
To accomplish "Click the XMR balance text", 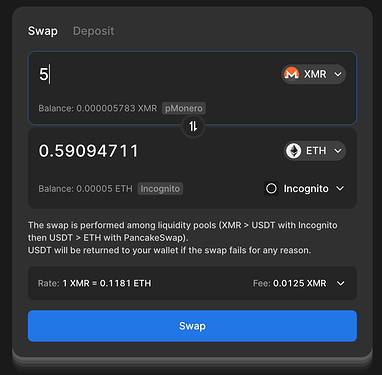I will pos(98,108).
